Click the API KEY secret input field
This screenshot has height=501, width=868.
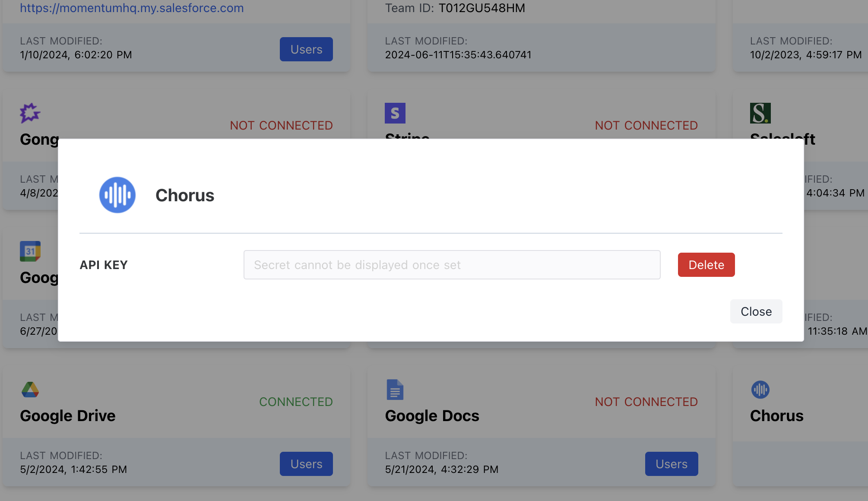(x=452, y=265)
